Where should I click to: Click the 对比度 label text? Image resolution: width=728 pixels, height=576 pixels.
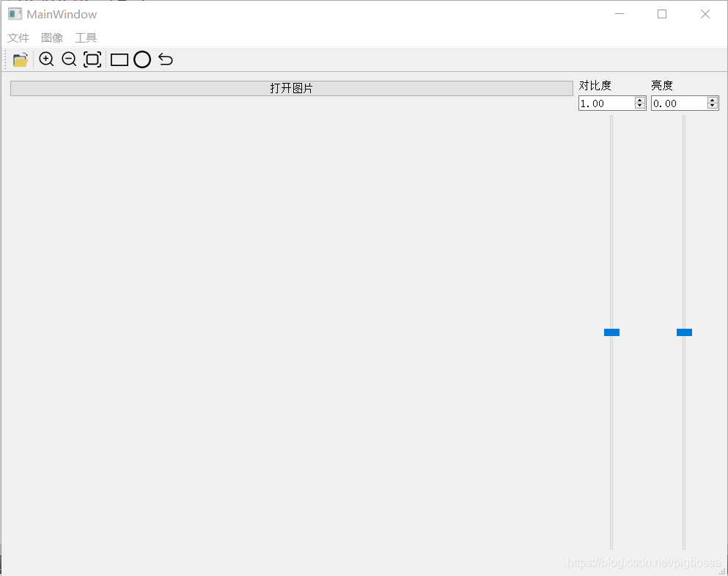595,85
